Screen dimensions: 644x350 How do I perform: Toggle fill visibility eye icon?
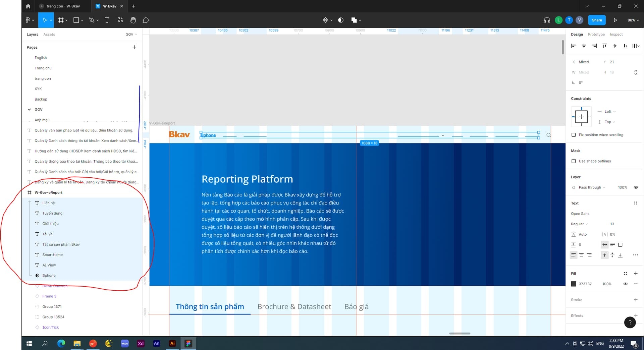point(625,284)
